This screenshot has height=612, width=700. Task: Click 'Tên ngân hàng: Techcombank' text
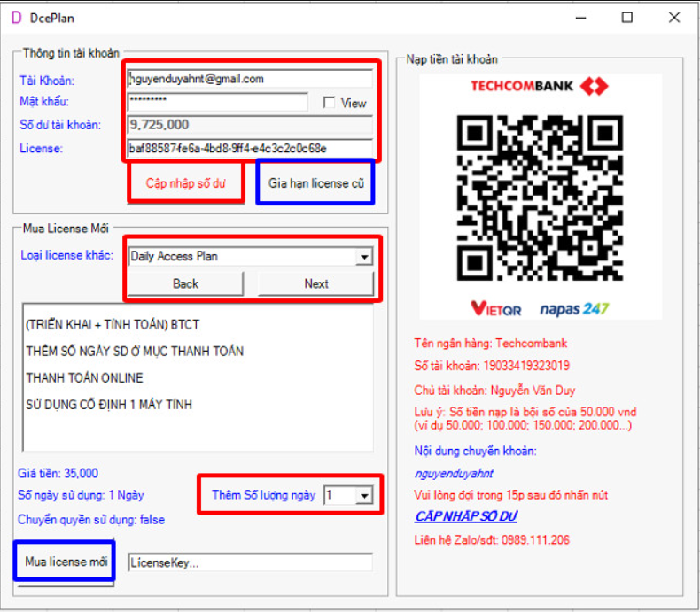pyautogui.click(x=491, y=343)
